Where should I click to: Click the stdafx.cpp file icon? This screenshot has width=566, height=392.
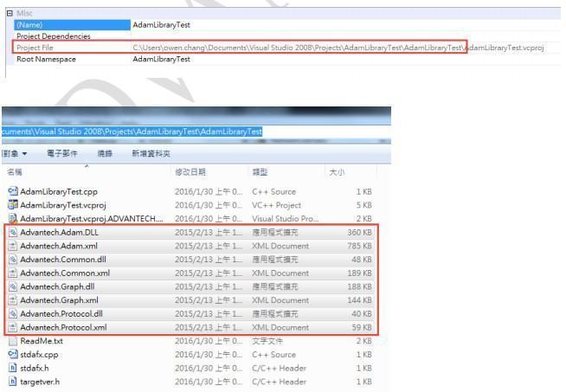(x=13, y=355)
